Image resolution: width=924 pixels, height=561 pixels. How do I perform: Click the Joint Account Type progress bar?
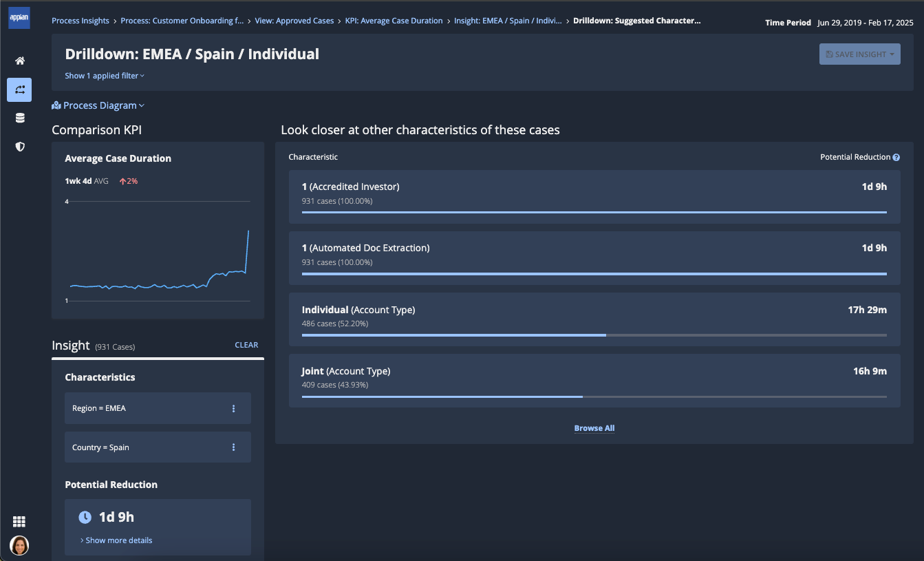(594, 396)
